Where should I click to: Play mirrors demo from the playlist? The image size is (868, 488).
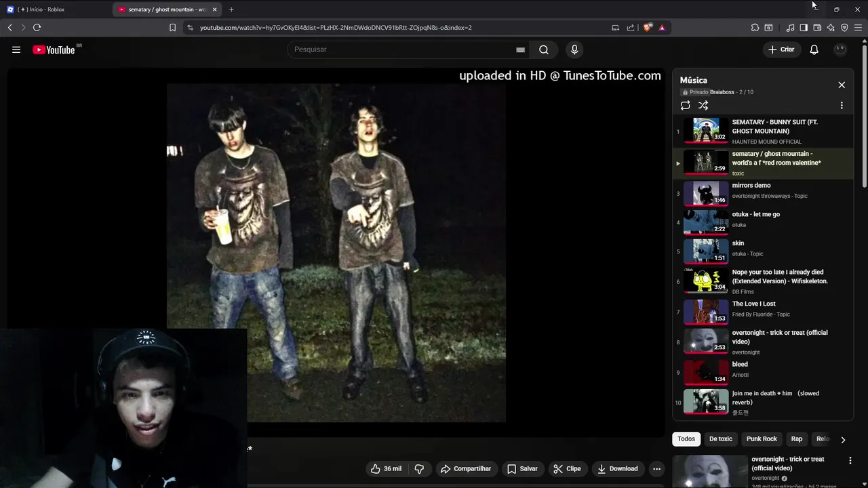(x=763, y=193)
